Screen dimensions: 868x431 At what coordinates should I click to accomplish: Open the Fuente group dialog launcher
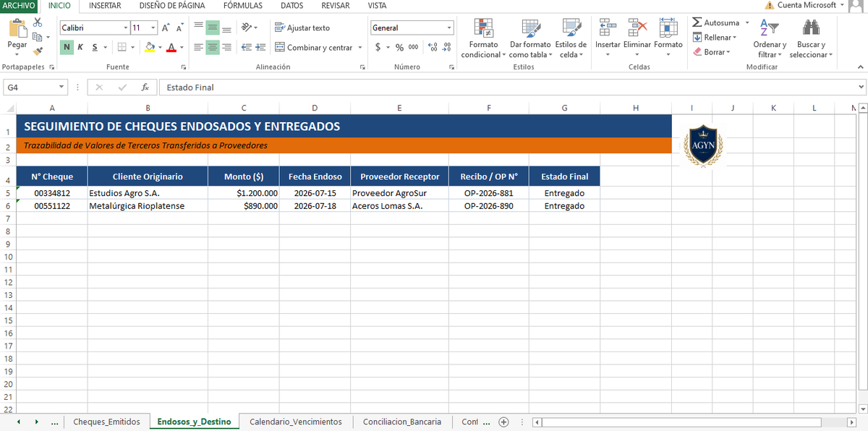184,67
